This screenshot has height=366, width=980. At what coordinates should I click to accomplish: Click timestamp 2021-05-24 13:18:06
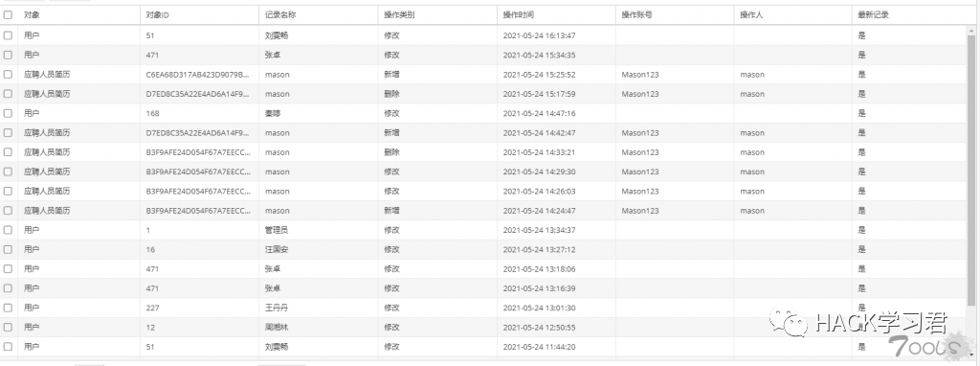coord(540,268)
